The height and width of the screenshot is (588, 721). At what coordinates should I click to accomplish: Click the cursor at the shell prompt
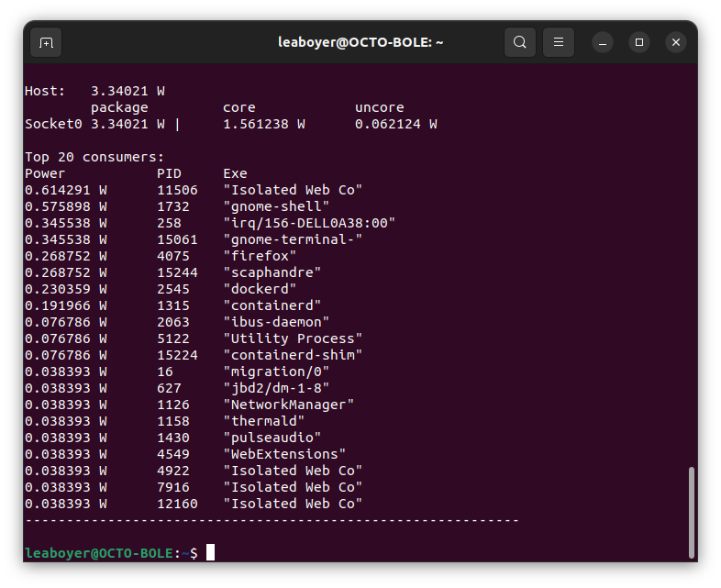pyautogui.click(x=210, y=552)
